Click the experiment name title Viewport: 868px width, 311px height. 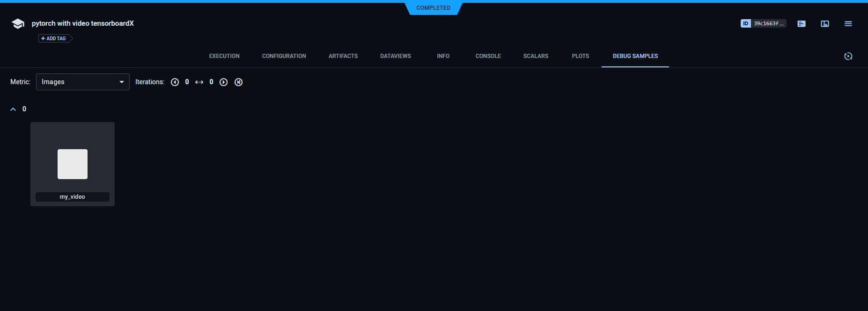tap(83, 23)
